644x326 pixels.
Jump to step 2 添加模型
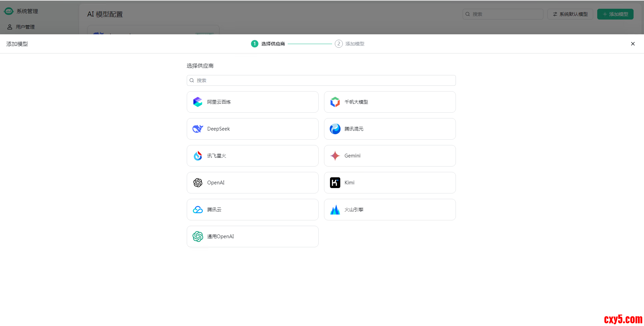(x=350, y=44)
